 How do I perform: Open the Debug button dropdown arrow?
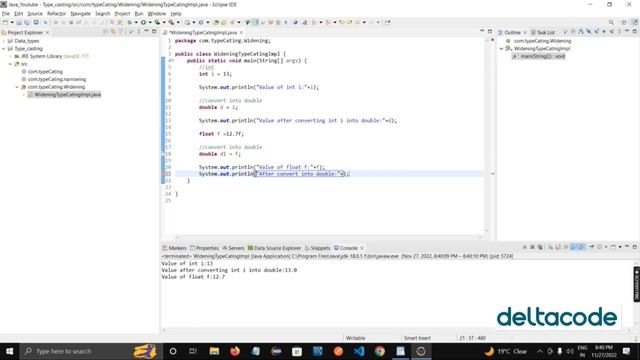136,22
